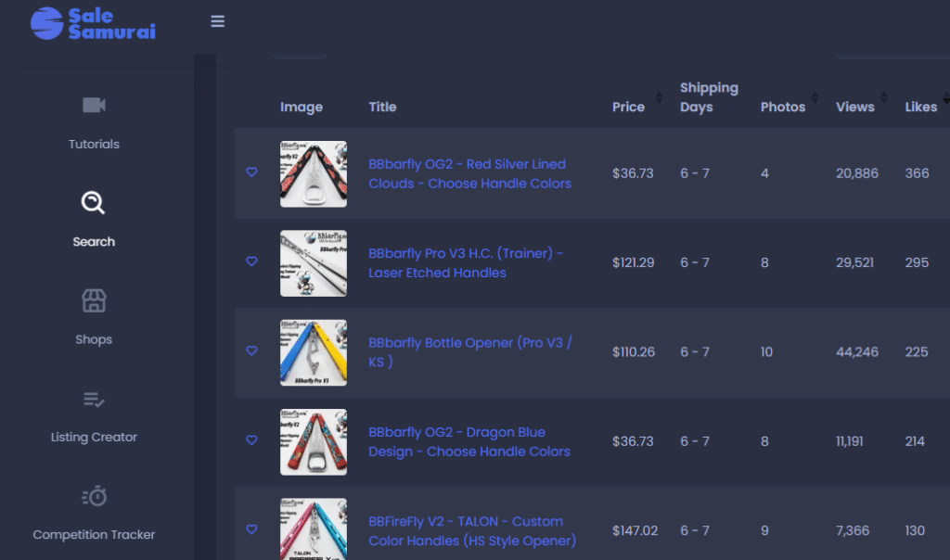The height and width of the screenshot is (560, 950).
Task: View the Pro V3 Trainer thumbnail
Action: [314, 263]
